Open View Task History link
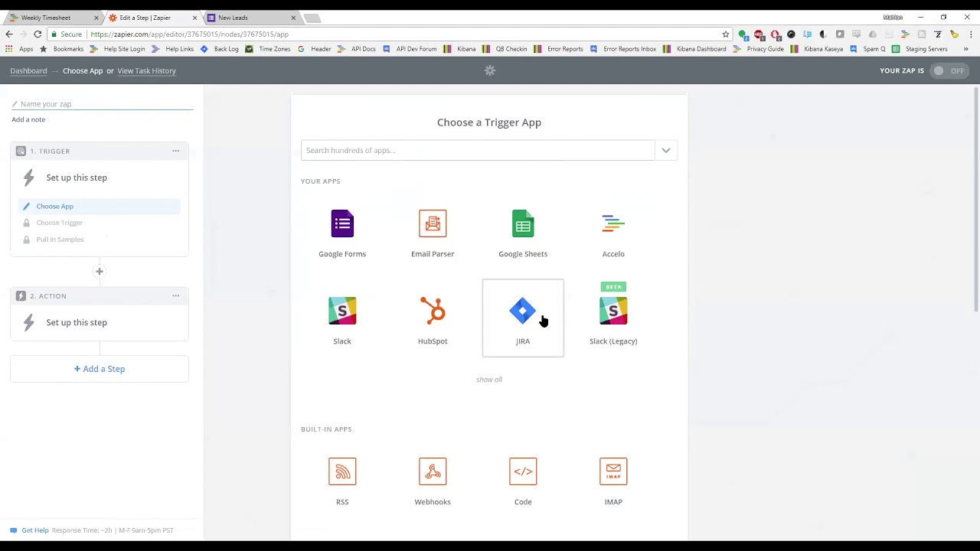The height and width of the screenshot is (551, 980). coord(146,70)
